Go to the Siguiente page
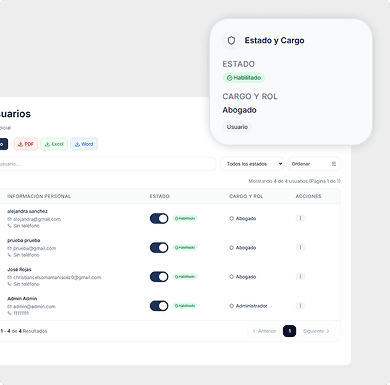The height and width of the screenshot is (385, 390). [317, 331]
